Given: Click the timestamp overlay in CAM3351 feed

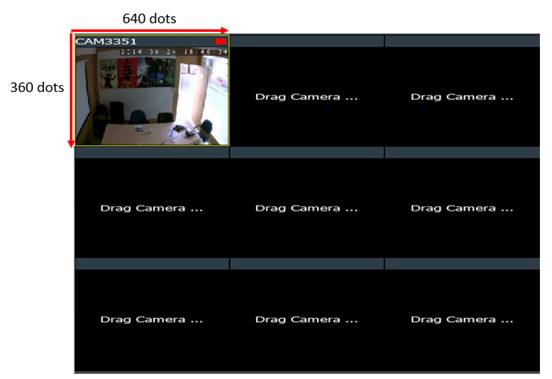Looking at the screenshot, I should point(174,52).
